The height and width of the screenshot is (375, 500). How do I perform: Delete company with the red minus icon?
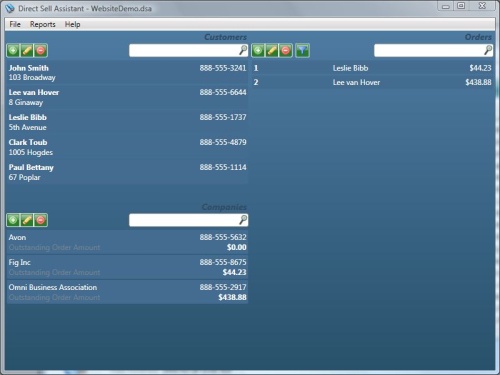(x=41, y=220)
